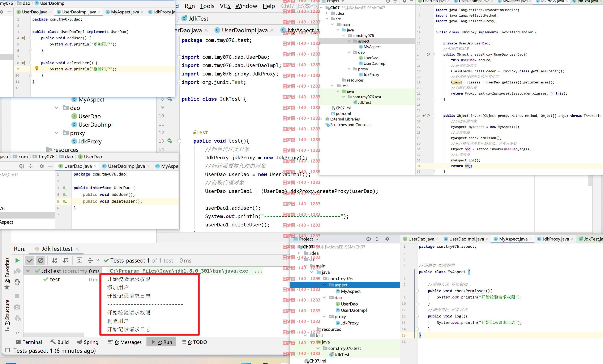Screen dimensions: 603x364
Task: Open the Terminal tool window
Action: (x=29, y=342)
